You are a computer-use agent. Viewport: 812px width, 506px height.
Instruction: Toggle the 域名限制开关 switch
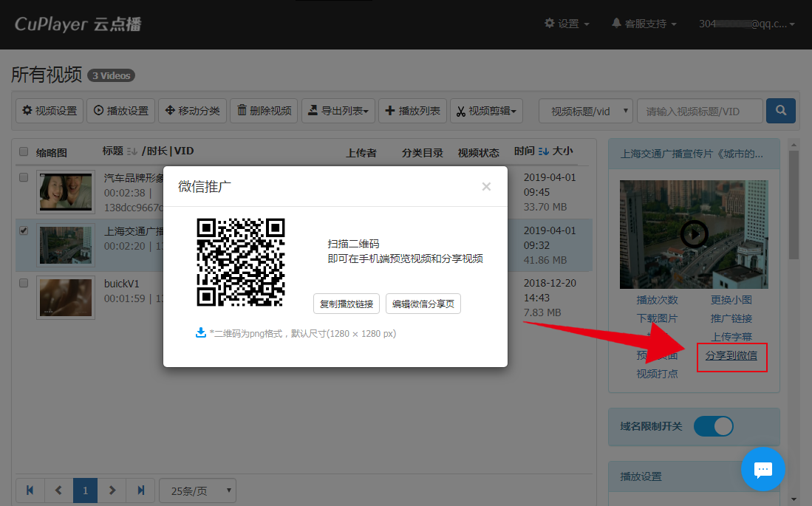point(714,426)
